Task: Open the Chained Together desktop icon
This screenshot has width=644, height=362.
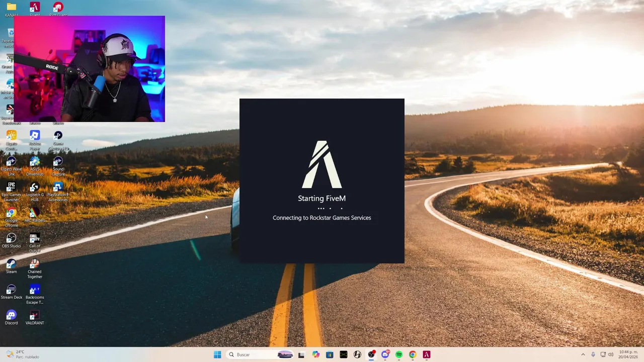Action: tap(35, 268)
